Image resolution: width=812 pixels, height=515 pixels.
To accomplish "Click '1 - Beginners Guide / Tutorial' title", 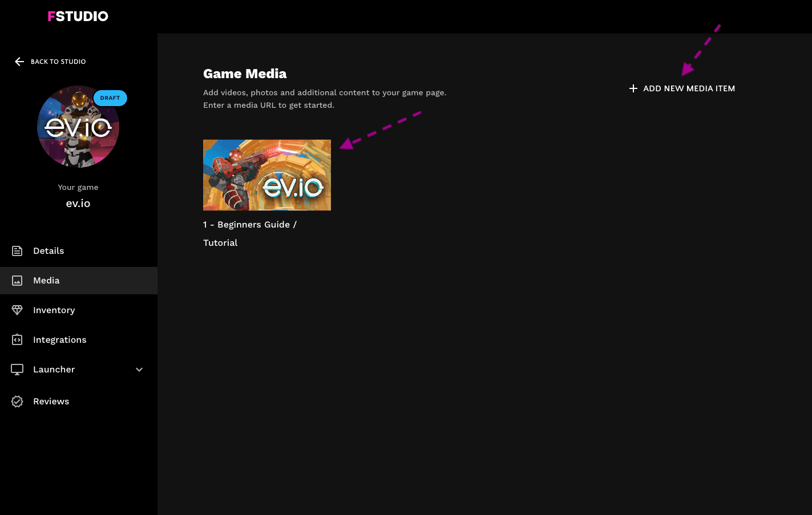I will 250,234.
